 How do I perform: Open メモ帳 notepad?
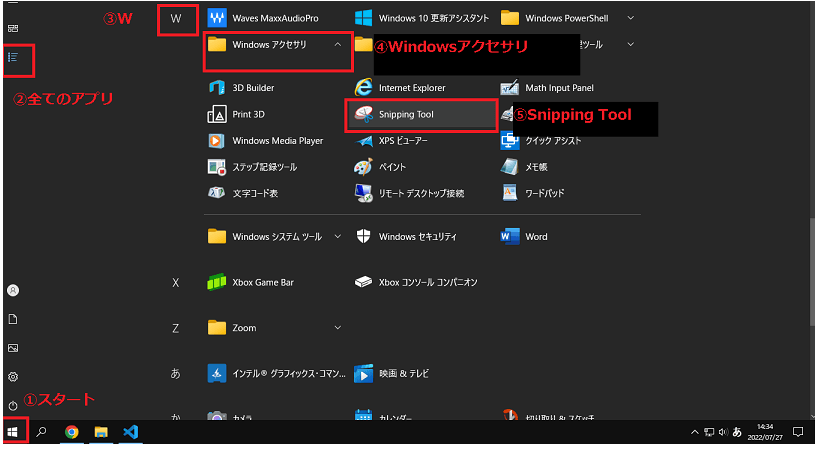coord(524,167)
